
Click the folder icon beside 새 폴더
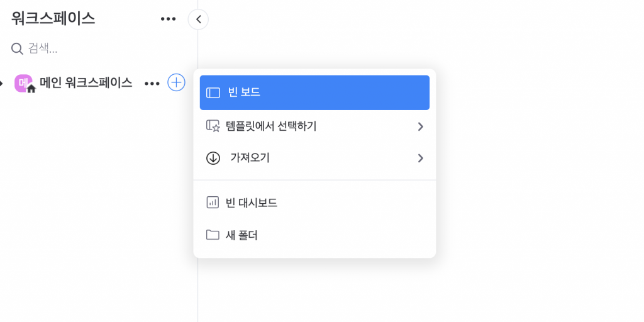click(213, 235)
